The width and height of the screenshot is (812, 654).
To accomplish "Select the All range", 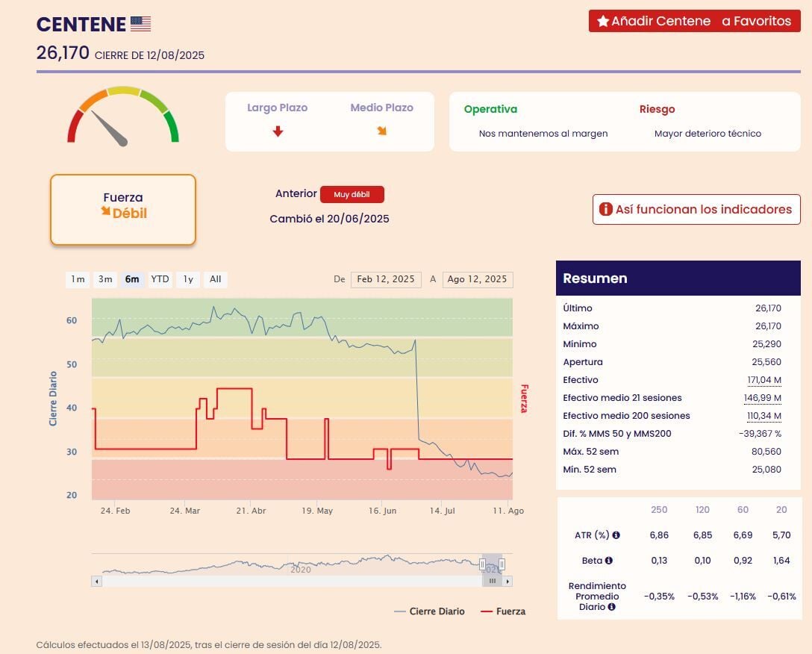I will 216,279.
